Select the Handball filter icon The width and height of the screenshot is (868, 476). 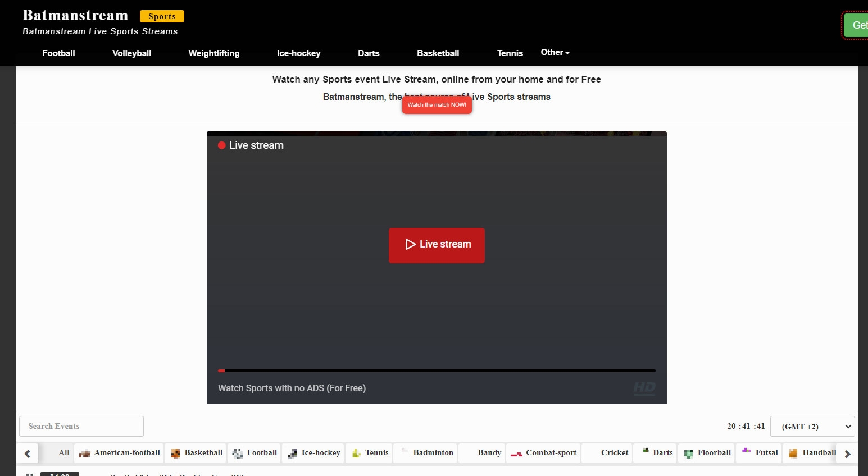793,452
